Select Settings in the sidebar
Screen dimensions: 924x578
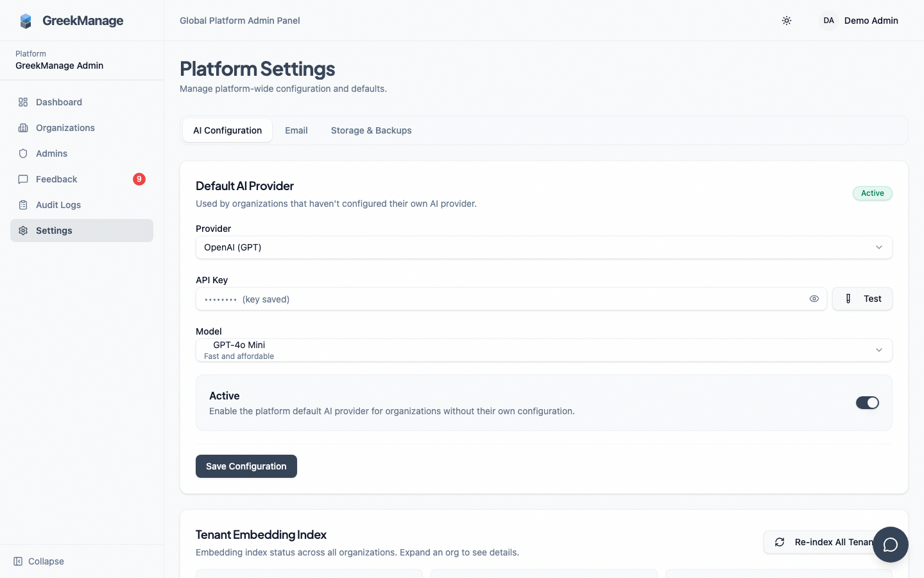pos(81,231)
